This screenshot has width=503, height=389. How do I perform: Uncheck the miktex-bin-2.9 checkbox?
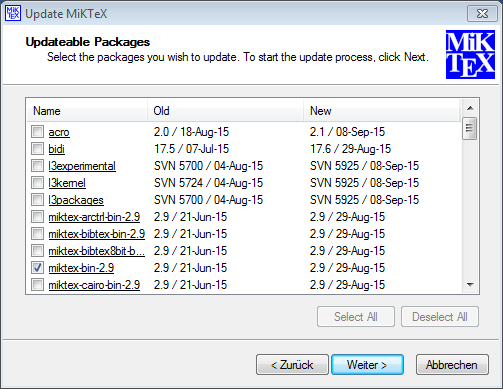(x=37, y=268)
